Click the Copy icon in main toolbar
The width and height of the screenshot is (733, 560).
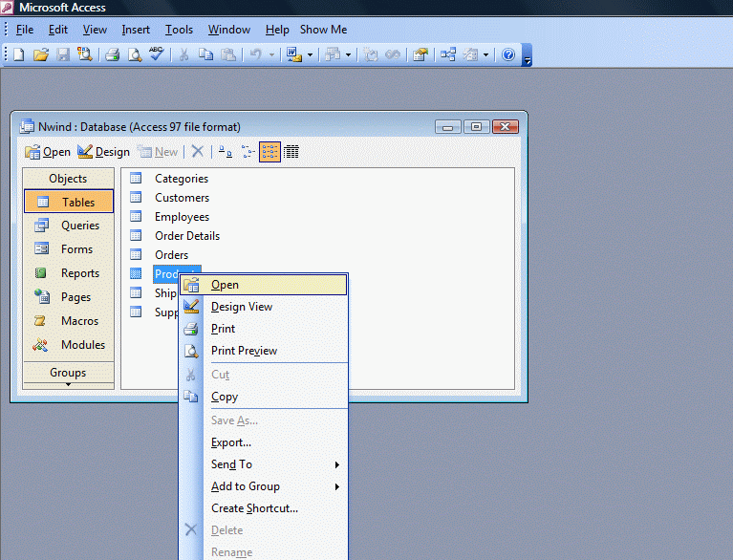pyautogui.click(x=205, y=54)
